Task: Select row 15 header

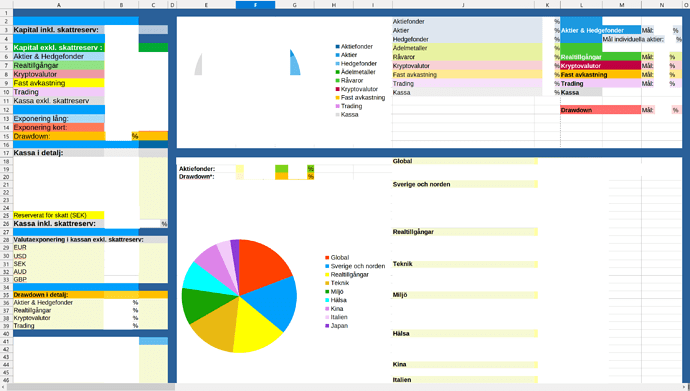Action: (6, 136)
